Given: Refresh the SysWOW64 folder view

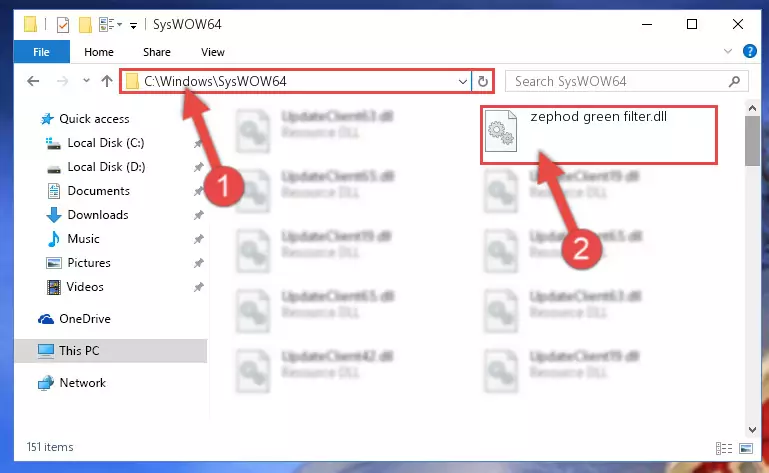Looking at the screenshot, I should click(483, 81).
